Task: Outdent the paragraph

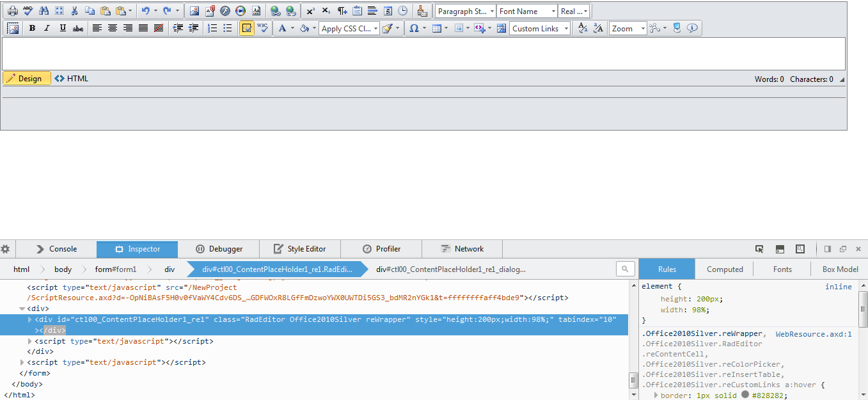Action: [x=193, y=28]
